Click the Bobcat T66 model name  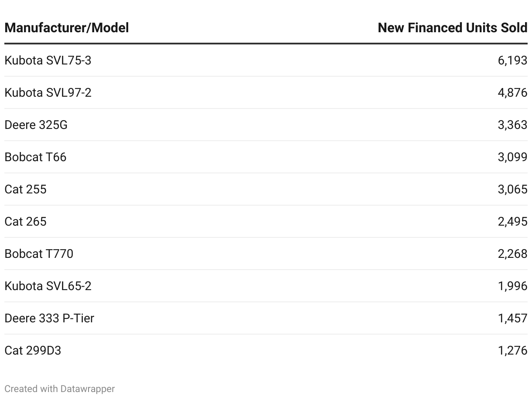[35, 157]
